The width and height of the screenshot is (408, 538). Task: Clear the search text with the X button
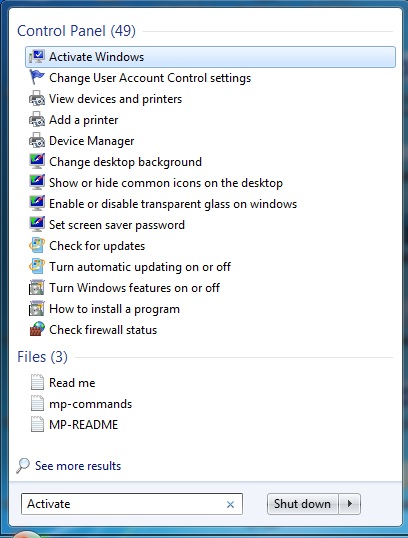coord(230,504)
